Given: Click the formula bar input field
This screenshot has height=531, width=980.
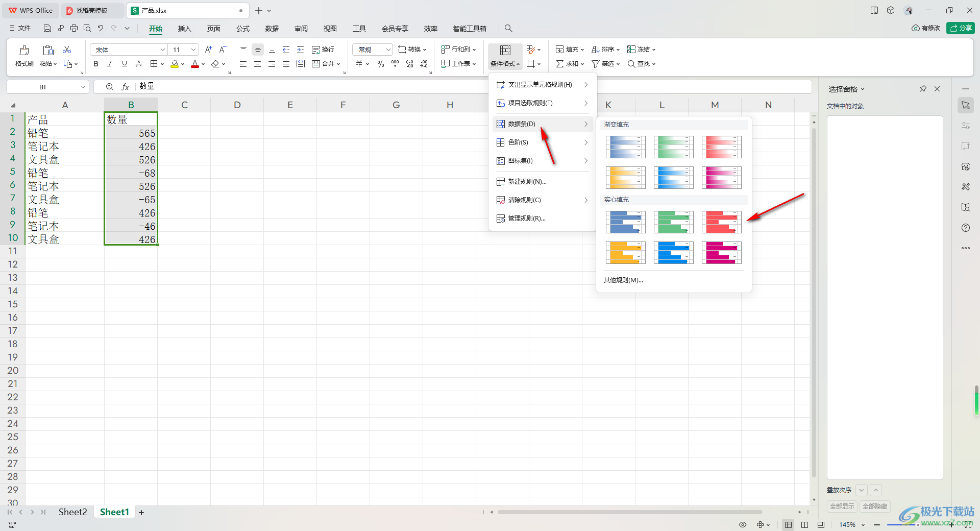Looking at the screenshot, I should click(x=472, y=87).
